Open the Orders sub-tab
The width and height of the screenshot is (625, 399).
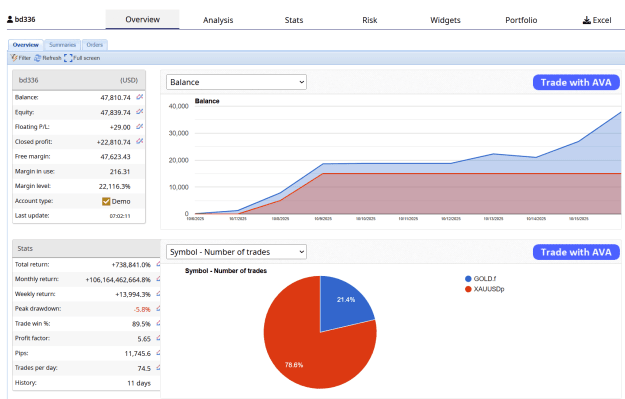(x=94, y=45)
